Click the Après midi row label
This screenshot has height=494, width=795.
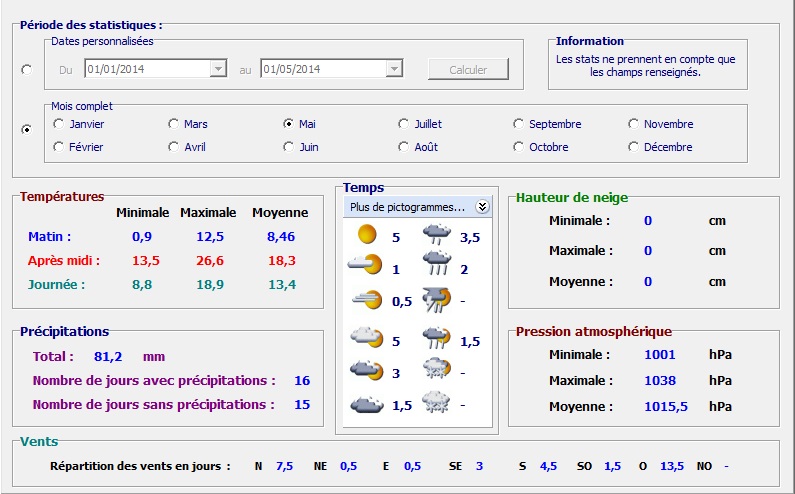(x=64, y=261)
